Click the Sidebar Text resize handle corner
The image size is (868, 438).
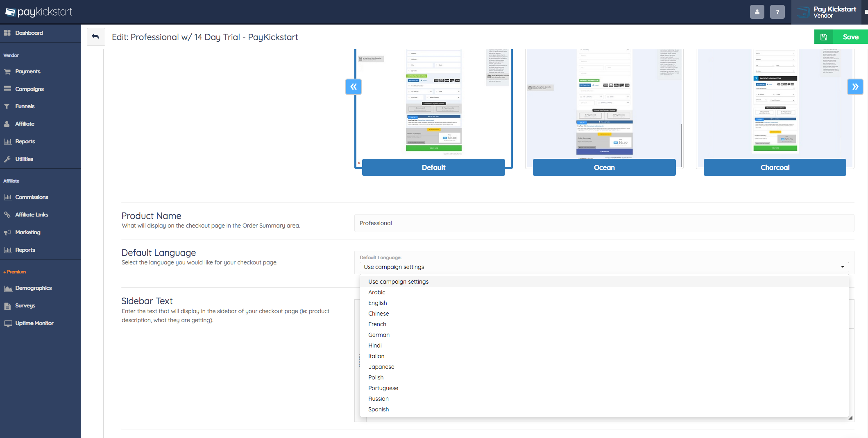pyautogui.click(x=850, y=418)
